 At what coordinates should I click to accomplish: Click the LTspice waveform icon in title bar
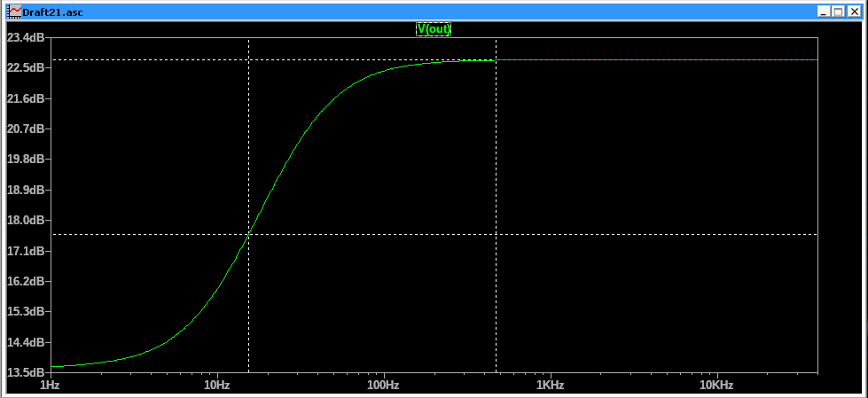[13, 11]
